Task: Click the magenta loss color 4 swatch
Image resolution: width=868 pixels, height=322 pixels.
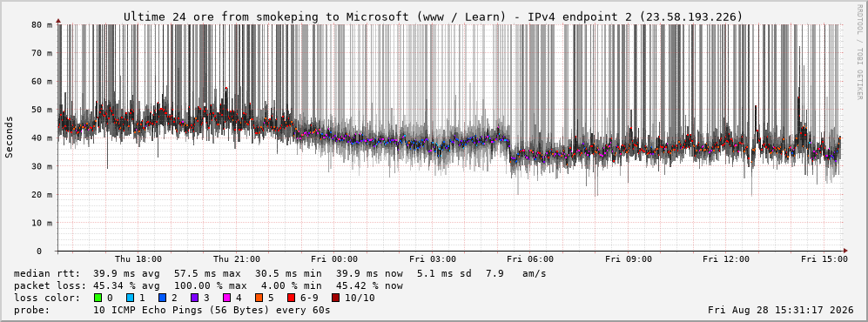Action: pyautogui.click(x=227, y=298)
